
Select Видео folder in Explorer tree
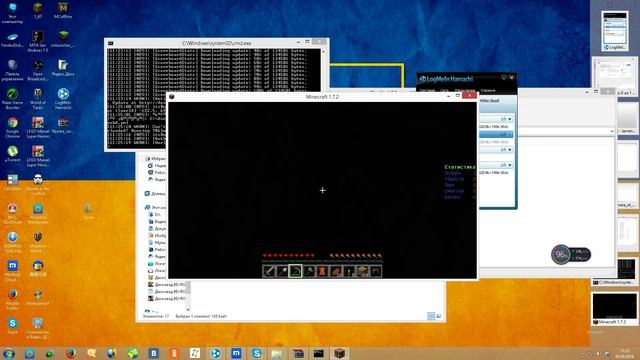pyautogui.click(x=157, y=221)
